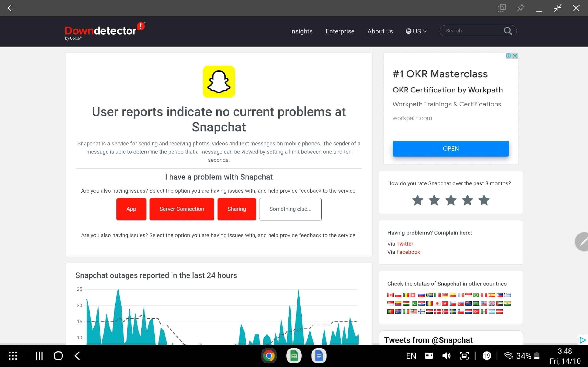Click the search input field
Viewport: 588px width, 367px height.
(x=473, y=31)
